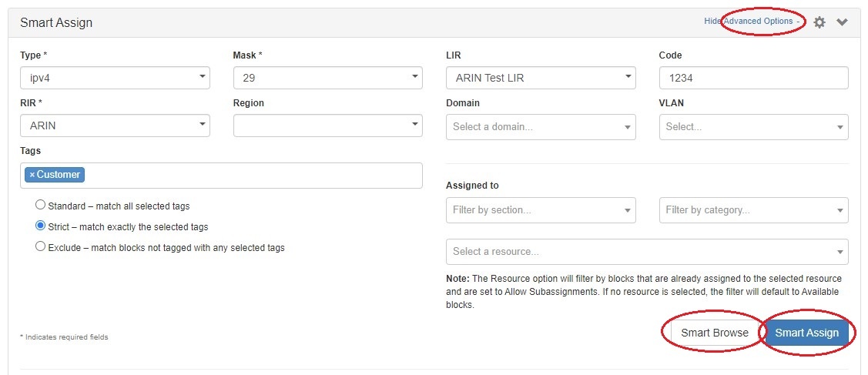868x375 pixels.
Task: Open the Select a resource dropdown
Action: (647, 252)
